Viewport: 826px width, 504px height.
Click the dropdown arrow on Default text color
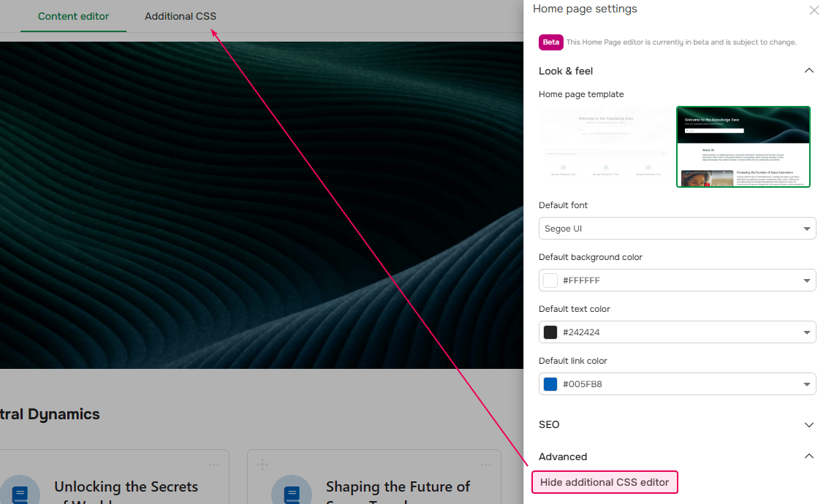[x=806, y=332]
